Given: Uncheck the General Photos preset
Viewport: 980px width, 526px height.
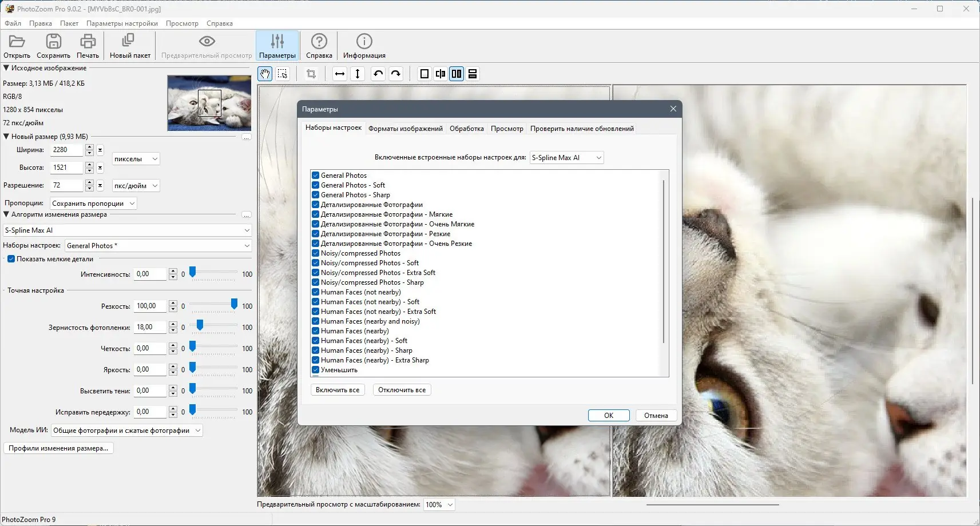Looking at the screenshot, I should [x=315, y=176].
